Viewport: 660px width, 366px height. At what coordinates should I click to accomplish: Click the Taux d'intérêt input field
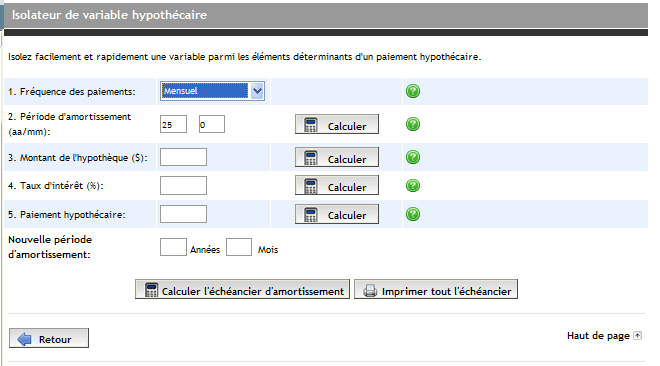pos(184,186)
